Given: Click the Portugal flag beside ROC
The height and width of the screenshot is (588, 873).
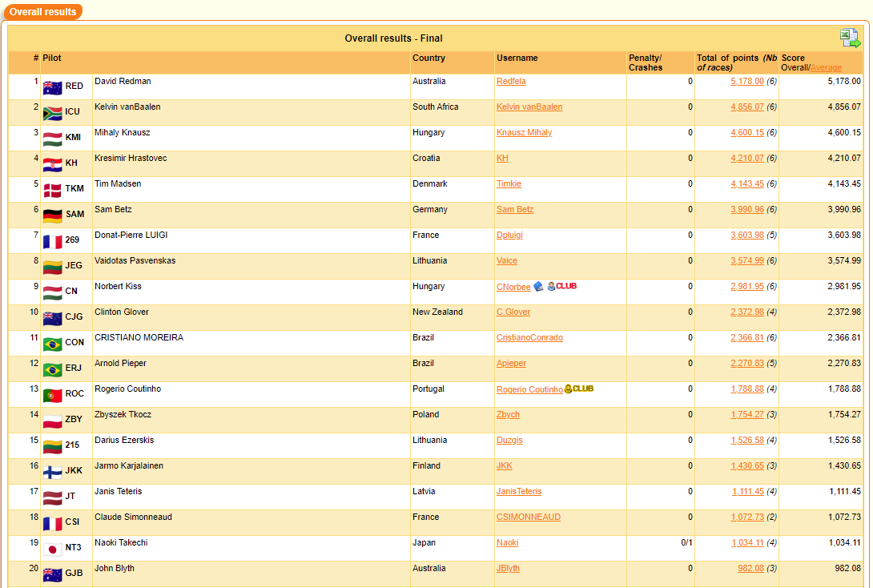Looking at the screenshot, I should tap(52, 396).
